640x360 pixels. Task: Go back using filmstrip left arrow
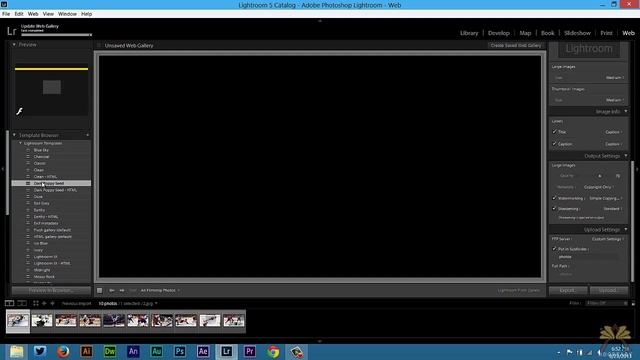(44, 303)
